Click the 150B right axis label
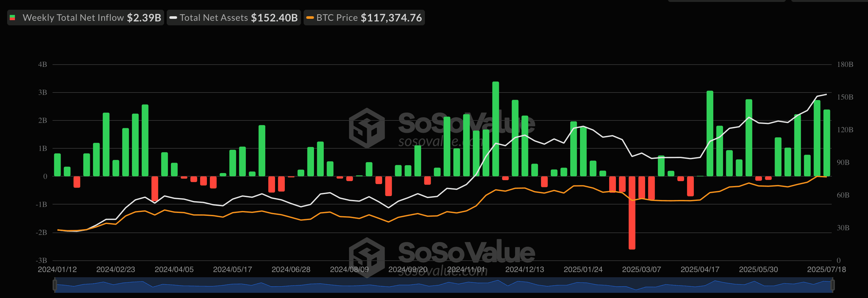The image size is (868, 298). 845,97
